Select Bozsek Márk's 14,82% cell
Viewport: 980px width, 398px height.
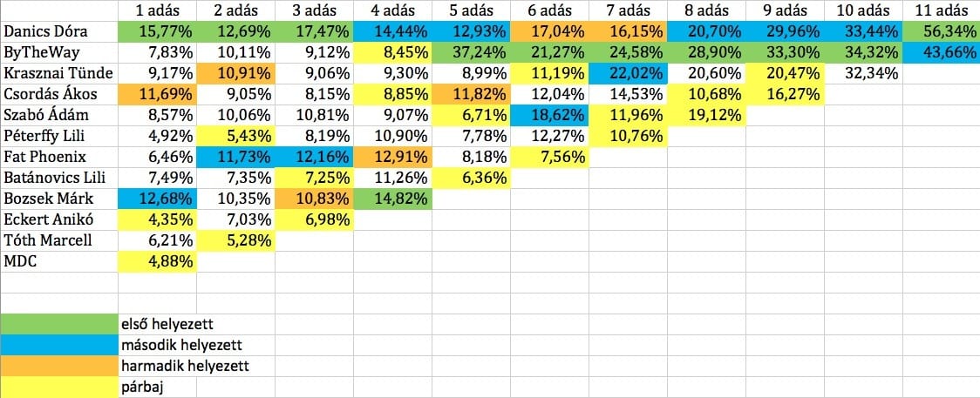coord(391,199)
